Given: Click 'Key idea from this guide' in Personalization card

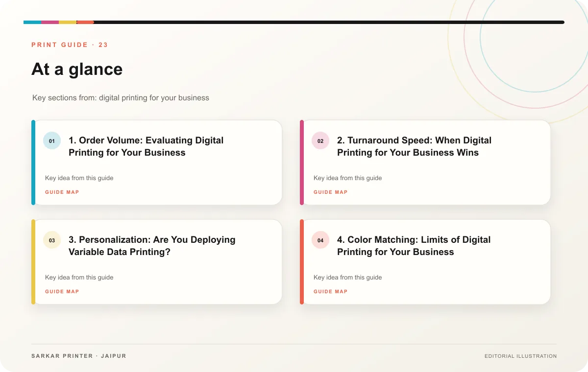Looking at the screenshot, I should pyautogui.click(x=79, y=278).
